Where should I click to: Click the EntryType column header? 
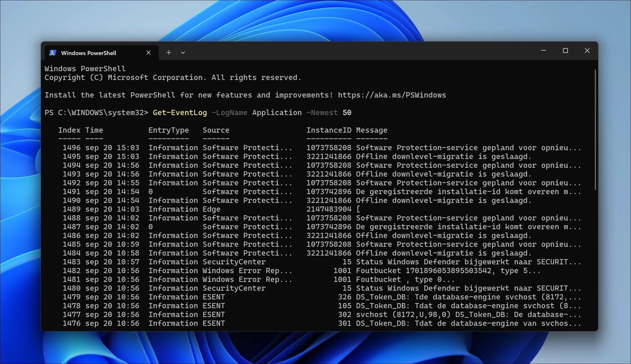click(169, 130)
